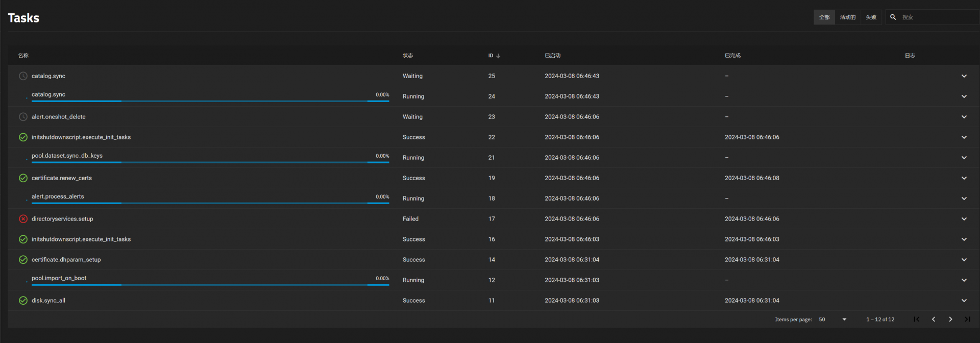
Task: Click the magnifying glass search icon
Action: [893, 17]
